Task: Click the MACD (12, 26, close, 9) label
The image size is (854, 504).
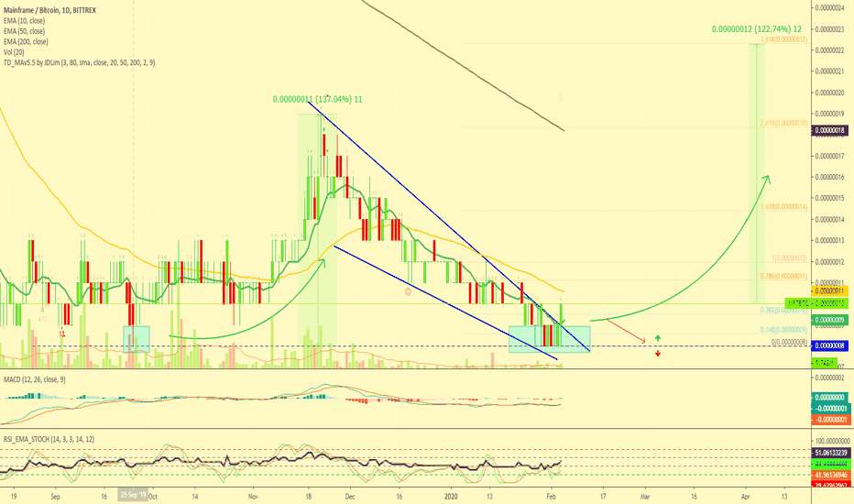Action: [34, 379]
